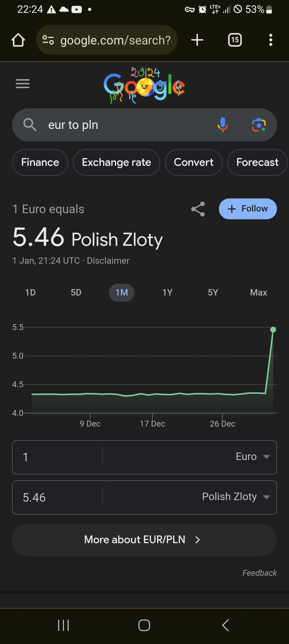Tap the latest data point on the chart

[273, 329]
